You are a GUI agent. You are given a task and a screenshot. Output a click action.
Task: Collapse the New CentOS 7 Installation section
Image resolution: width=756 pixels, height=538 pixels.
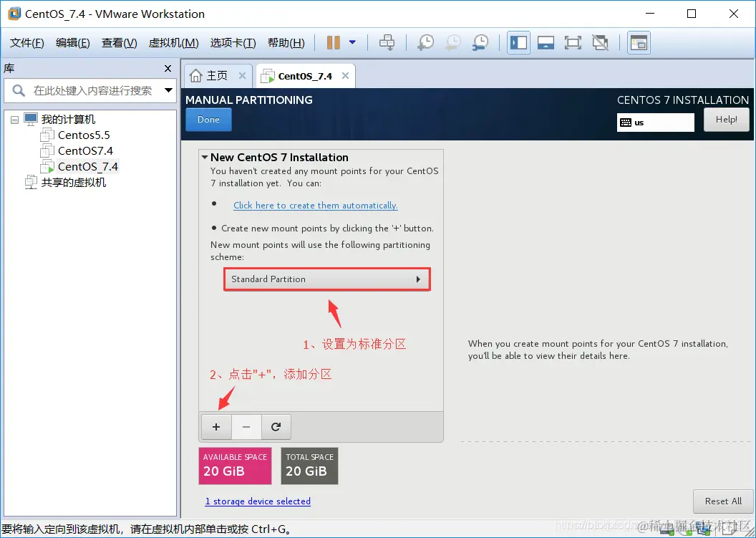(x=205, y=158)
